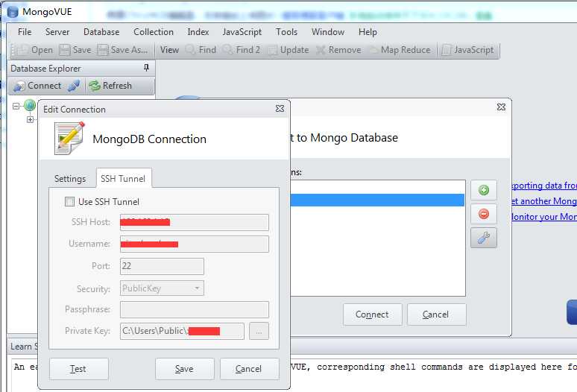The width and height of the screenshot is (577, 392).
Task: Click the Passphrase field
Action: coord(195,309)
